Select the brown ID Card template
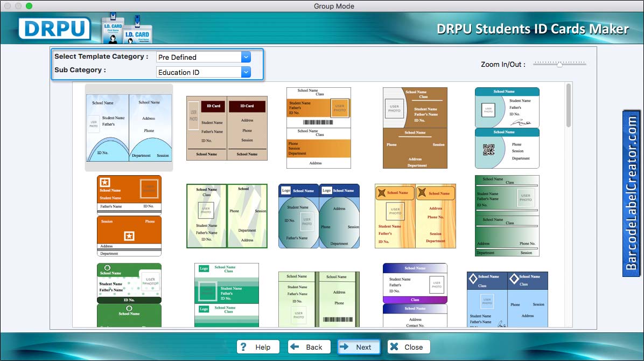The image size is (644, 361). (227, 128)
